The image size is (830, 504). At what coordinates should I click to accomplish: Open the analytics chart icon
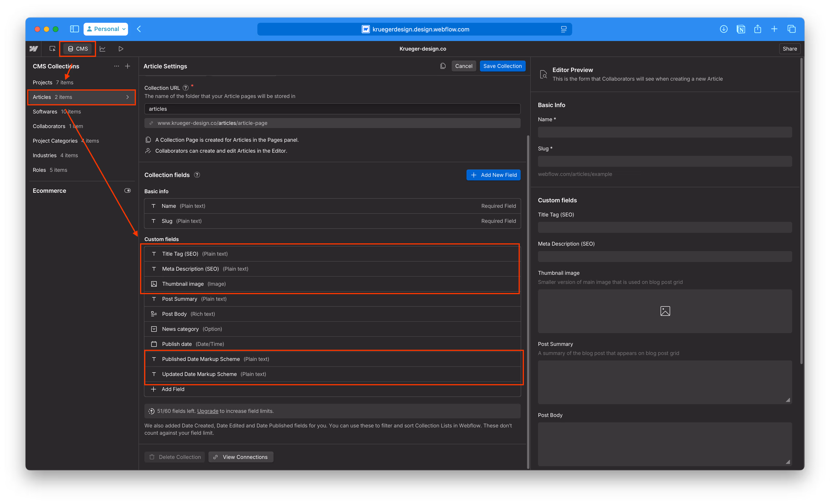coord(103,49)
